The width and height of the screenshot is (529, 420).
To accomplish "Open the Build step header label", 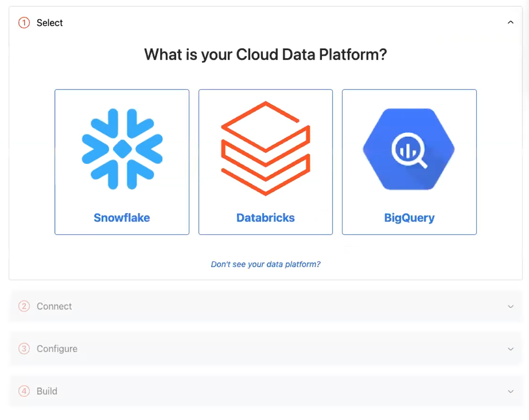I will pyautogui.click(x=47, y=391).
